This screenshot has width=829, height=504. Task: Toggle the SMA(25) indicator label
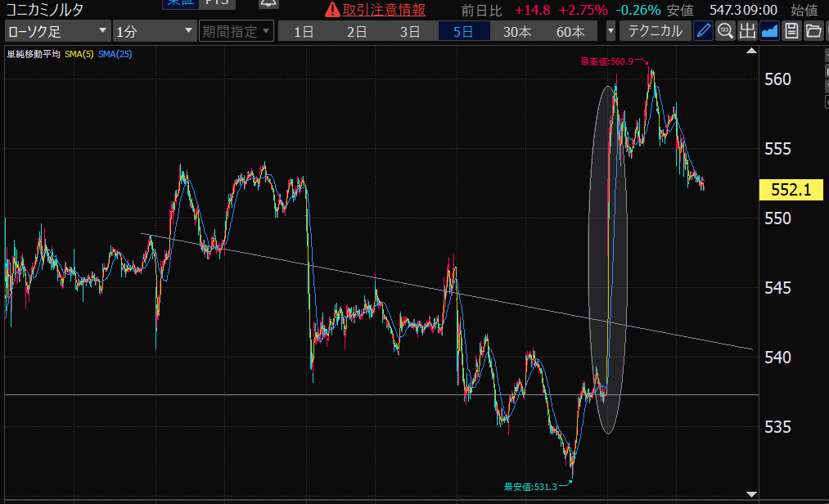click(115, 54)
